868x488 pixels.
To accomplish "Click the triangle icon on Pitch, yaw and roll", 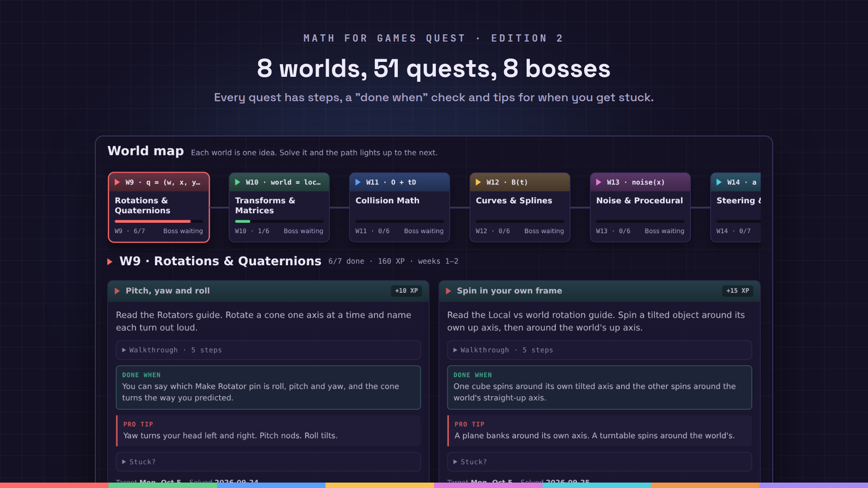I will click(117, 291).
